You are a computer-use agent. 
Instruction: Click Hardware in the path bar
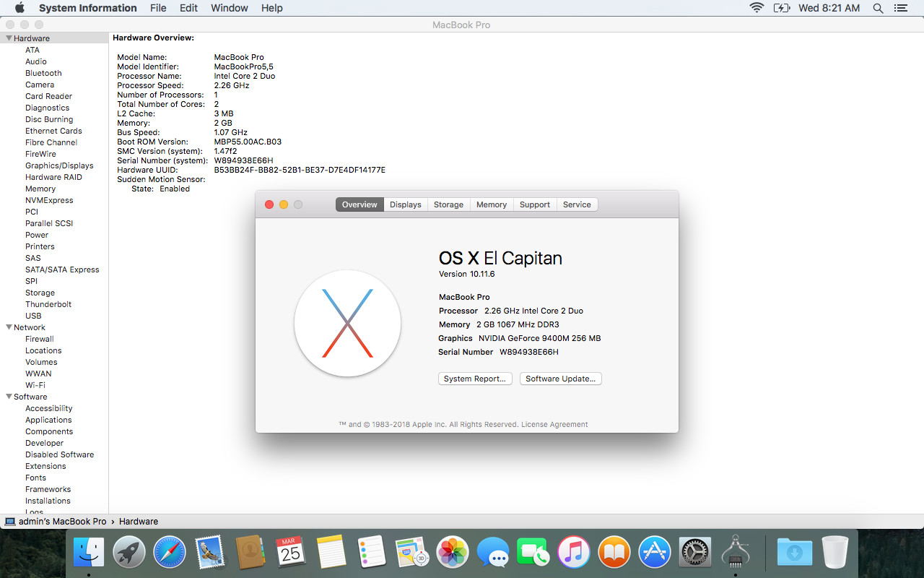(139, 521)
